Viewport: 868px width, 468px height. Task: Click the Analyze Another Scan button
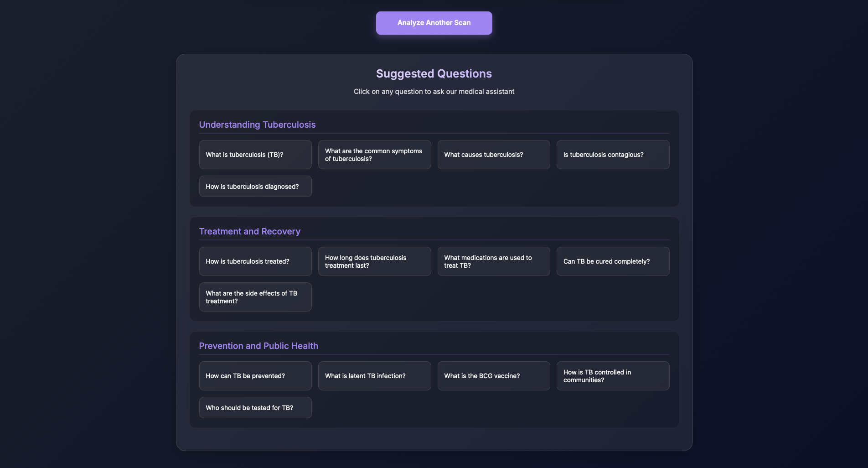pyautogui.click(x=434, y=23)
